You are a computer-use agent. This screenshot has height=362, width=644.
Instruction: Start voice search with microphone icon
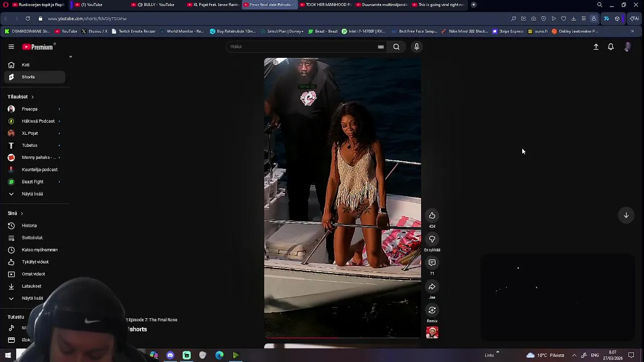click(x=417, y=47)
